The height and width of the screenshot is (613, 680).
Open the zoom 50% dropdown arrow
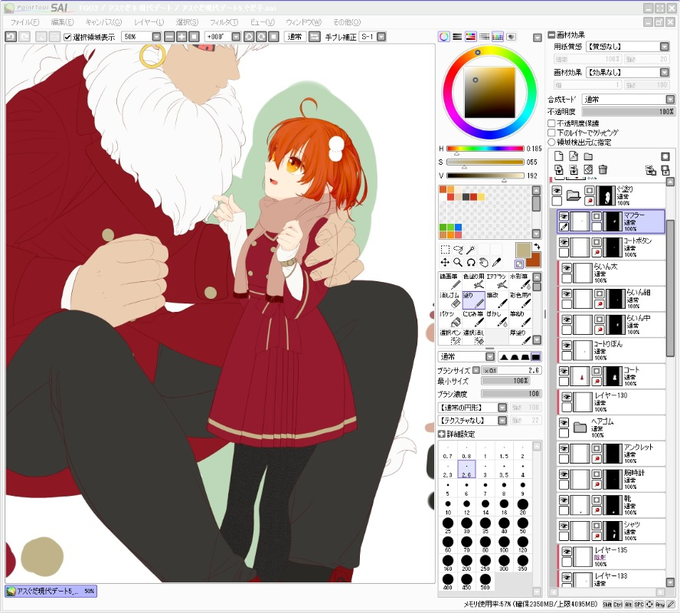pos(157,37)
